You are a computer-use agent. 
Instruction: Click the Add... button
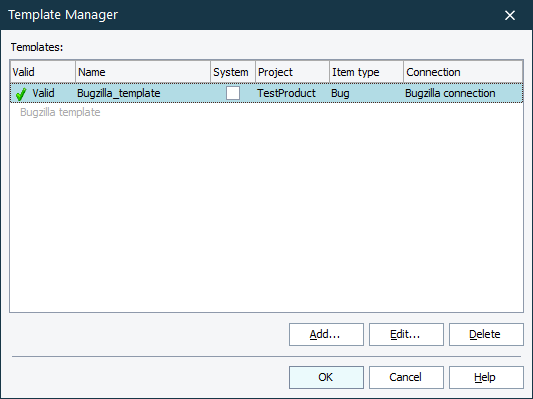326,334
